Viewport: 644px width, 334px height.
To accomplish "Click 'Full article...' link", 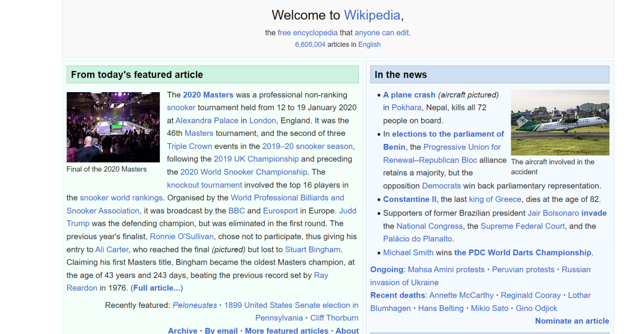I will coord(156,288).
